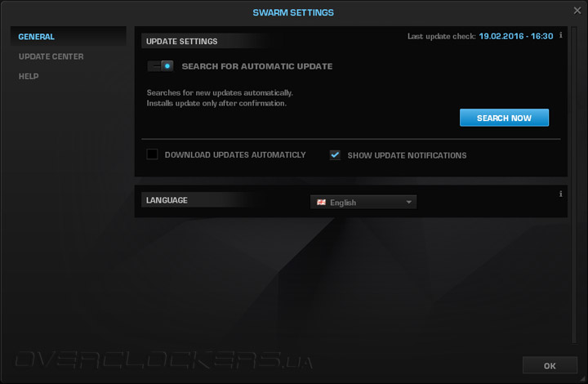
Task: Click the UK flag icon in language box
Action: [321, 203]
